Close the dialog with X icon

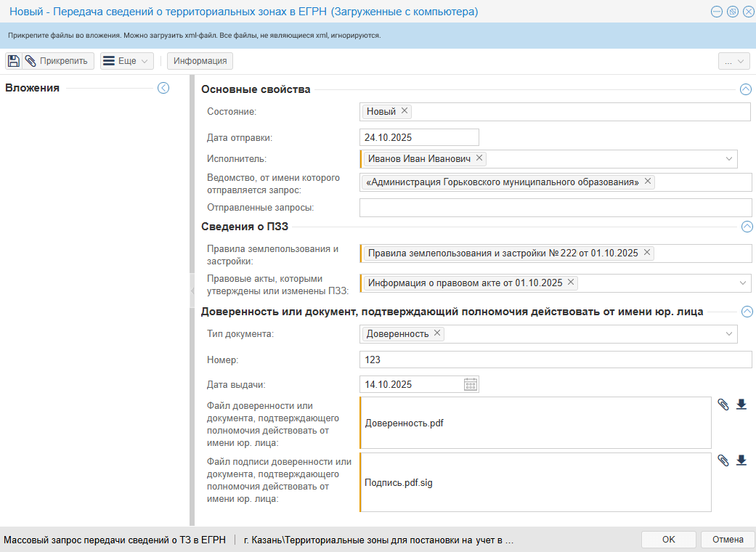tap(748, 12)
